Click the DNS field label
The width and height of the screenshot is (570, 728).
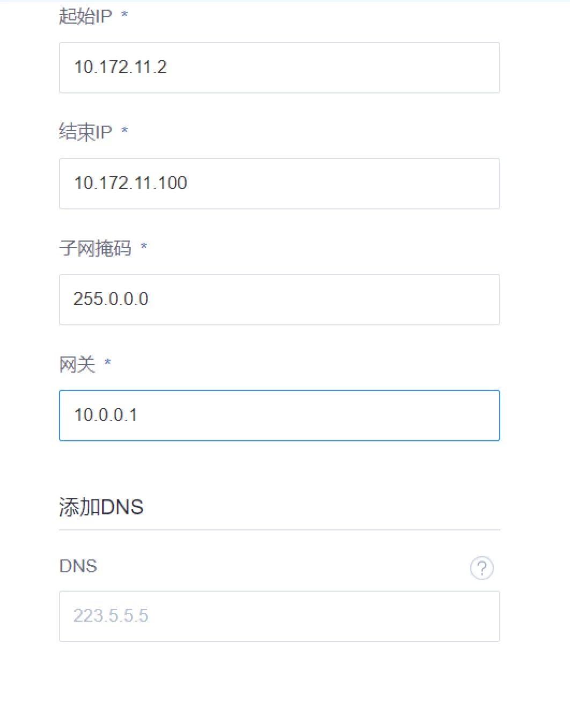[x=78, y=566]
